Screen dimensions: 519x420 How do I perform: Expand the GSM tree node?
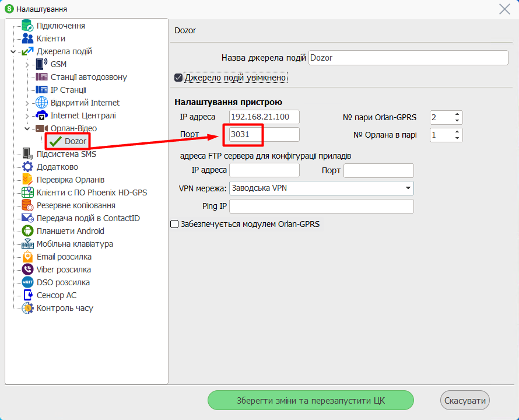pyautogui.click(x=27, y=64)
